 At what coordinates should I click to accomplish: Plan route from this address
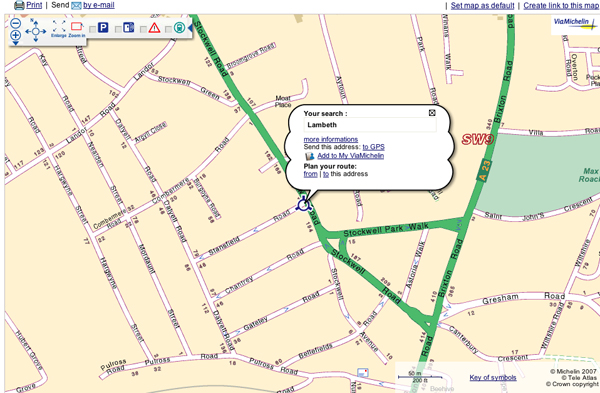tap(310, 174)
